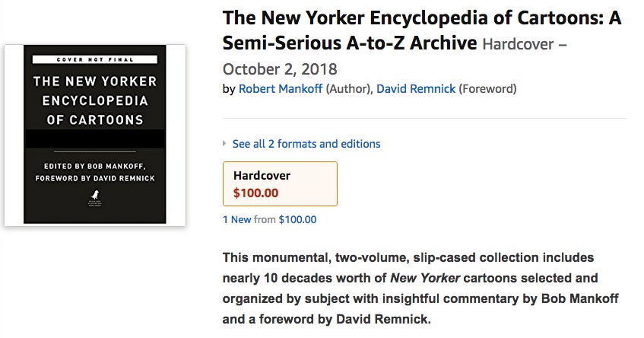Click the red $100.00 price under Hardcover

[x=255, y=193]
